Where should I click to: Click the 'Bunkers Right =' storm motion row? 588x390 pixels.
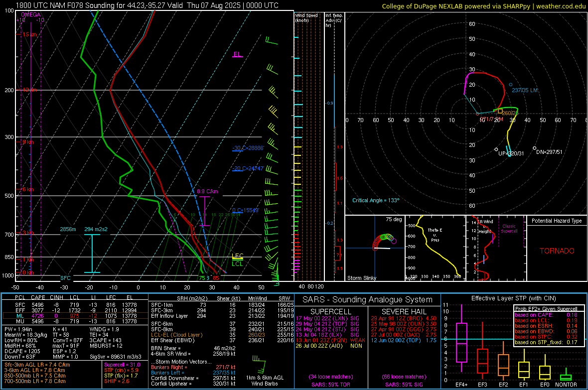(193, 367)
